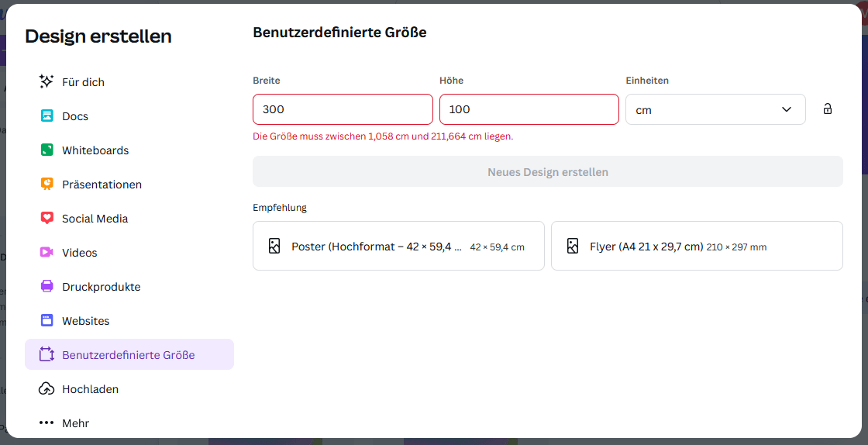Screen dimensions: 868x445
Task: Expand units list via chevron arrow
Action: [x=787, y=109]
